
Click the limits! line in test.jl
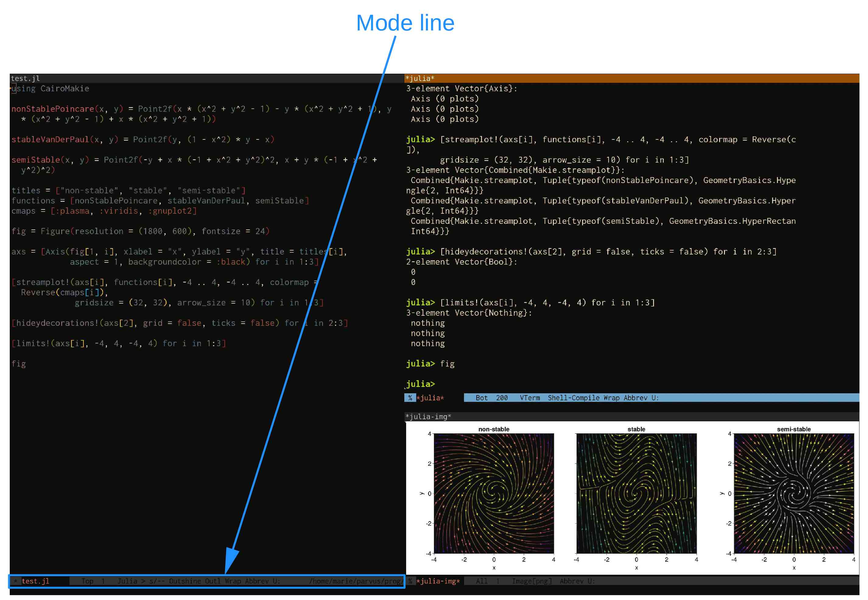coord(119,343)
